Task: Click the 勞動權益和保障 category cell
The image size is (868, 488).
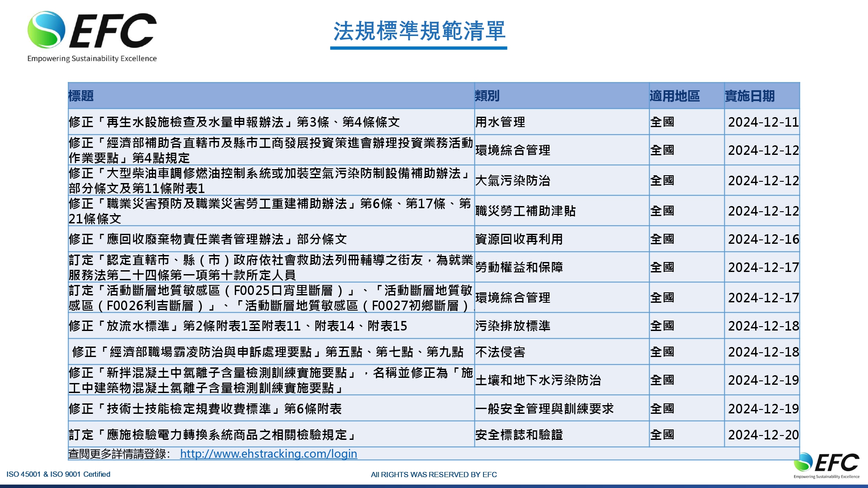Action: tap(562, 267)
